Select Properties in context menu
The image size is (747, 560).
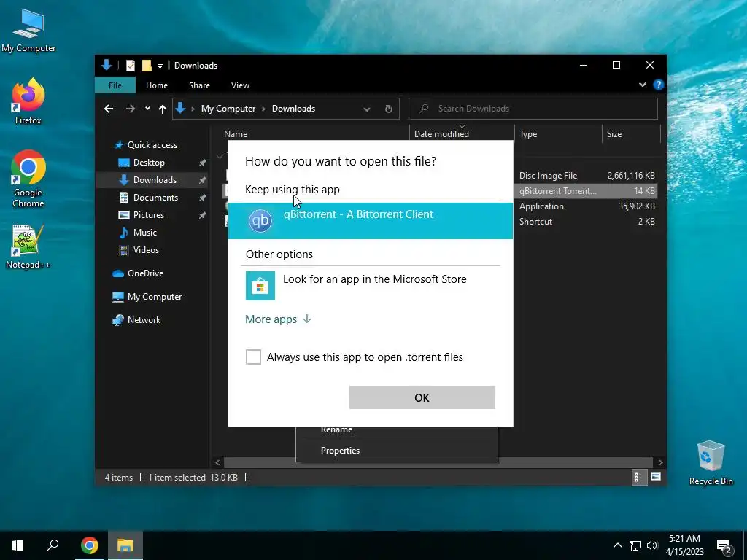(340, 451)
